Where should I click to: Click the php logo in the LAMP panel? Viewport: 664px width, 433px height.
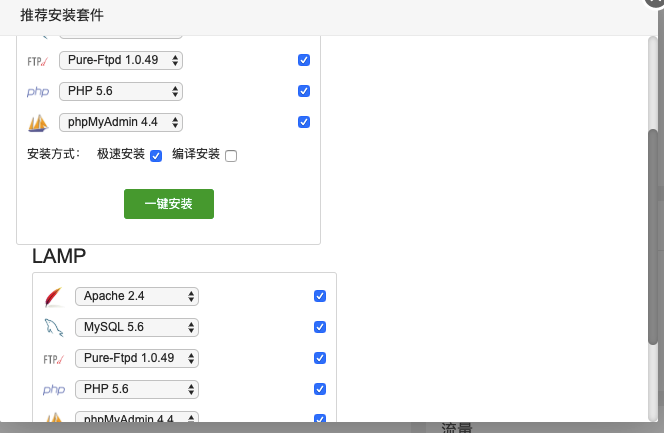(54, 389)
